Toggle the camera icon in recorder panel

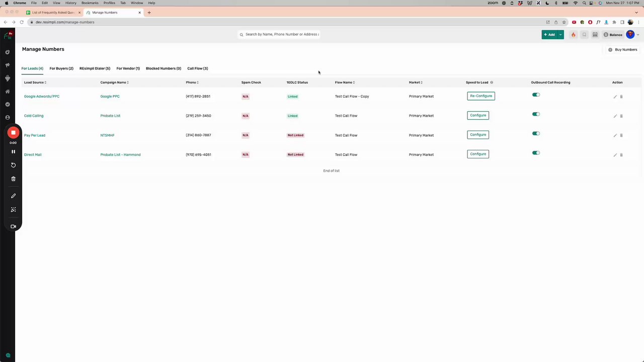point(13,226)
